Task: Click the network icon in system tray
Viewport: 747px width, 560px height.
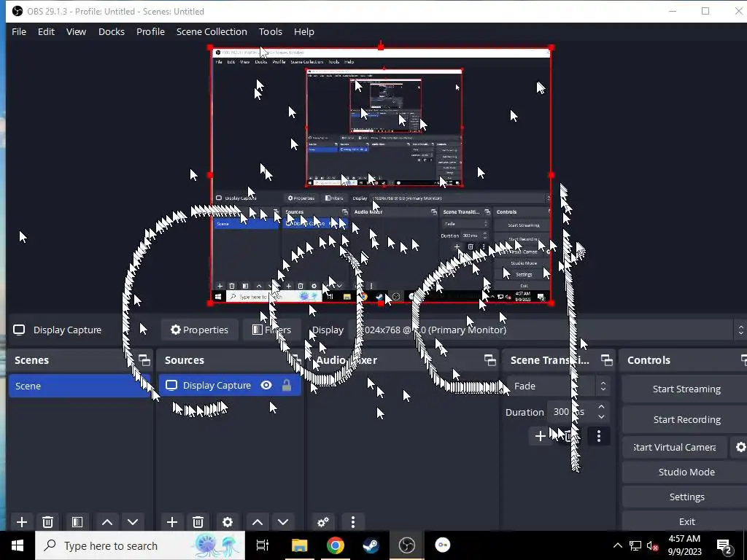Action: pyautogui.click(x=635, y=545)
